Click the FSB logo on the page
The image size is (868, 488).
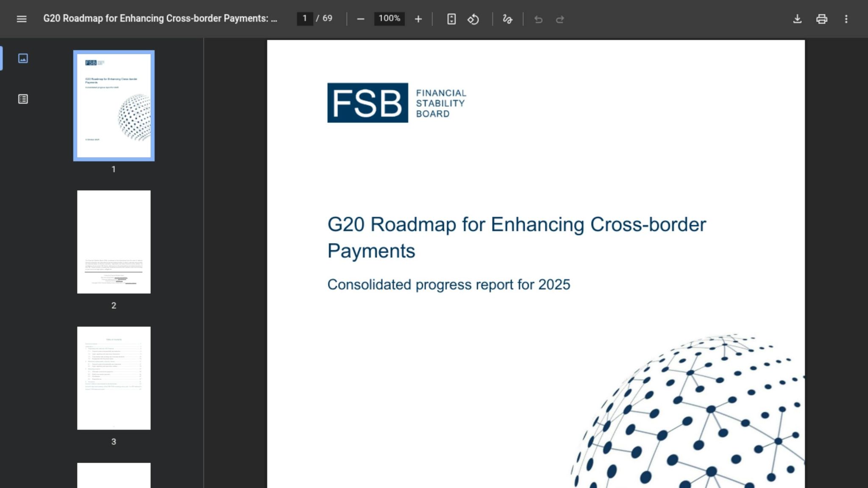(367, 103)
